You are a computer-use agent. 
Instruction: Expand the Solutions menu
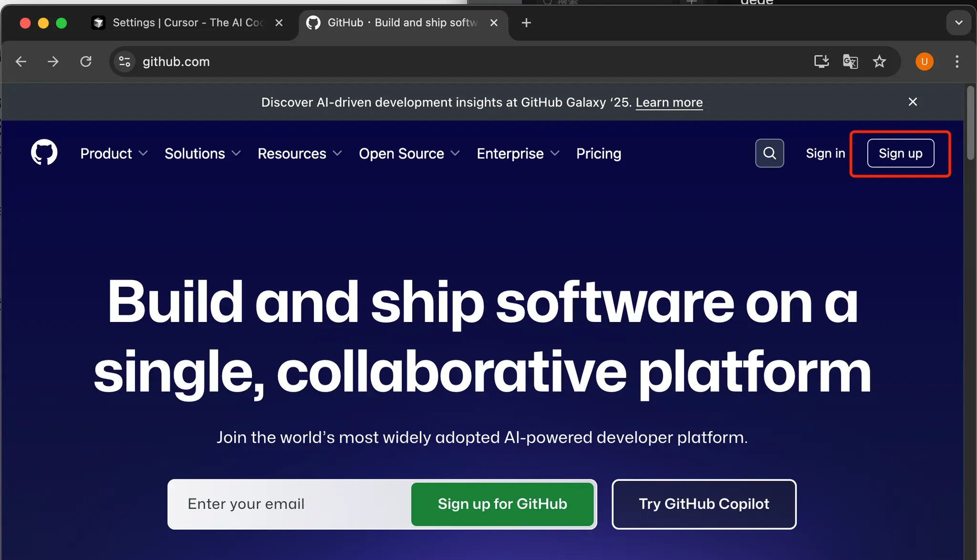(203, 154)
